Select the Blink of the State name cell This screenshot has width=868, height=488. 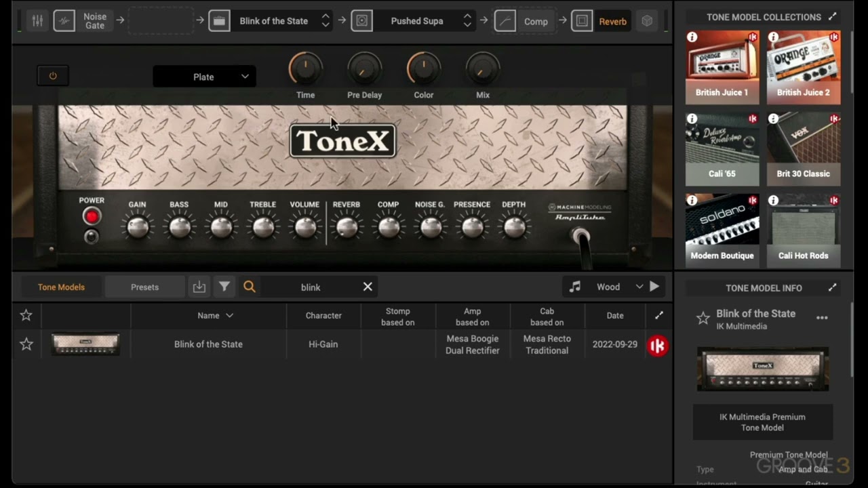click(x=208, y=344)
